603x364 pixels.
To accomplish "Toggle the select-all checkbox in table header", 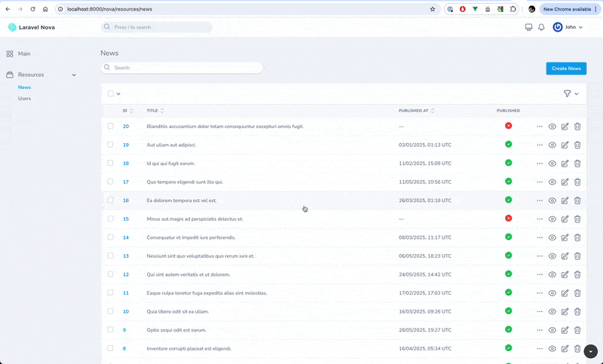I will click(x=110, y=93).
